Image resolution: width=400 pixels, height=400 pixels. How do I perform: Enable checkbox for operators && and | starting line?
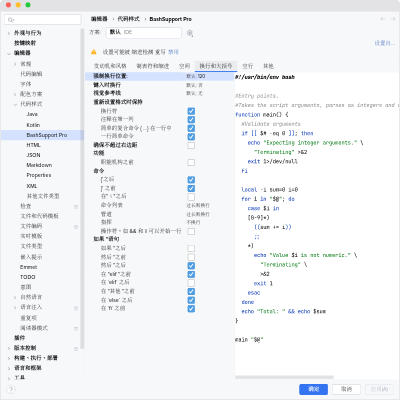click(191, 231)
